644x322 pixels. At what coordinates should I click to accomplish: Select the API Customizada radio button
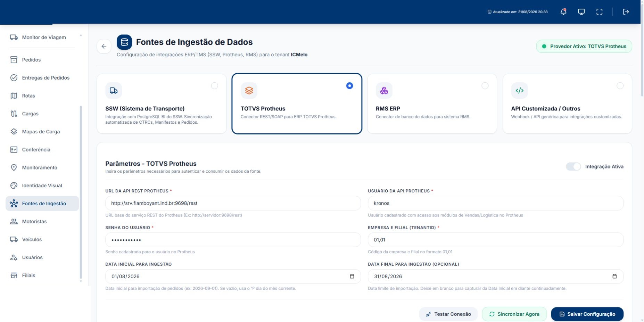click(620, 86)
